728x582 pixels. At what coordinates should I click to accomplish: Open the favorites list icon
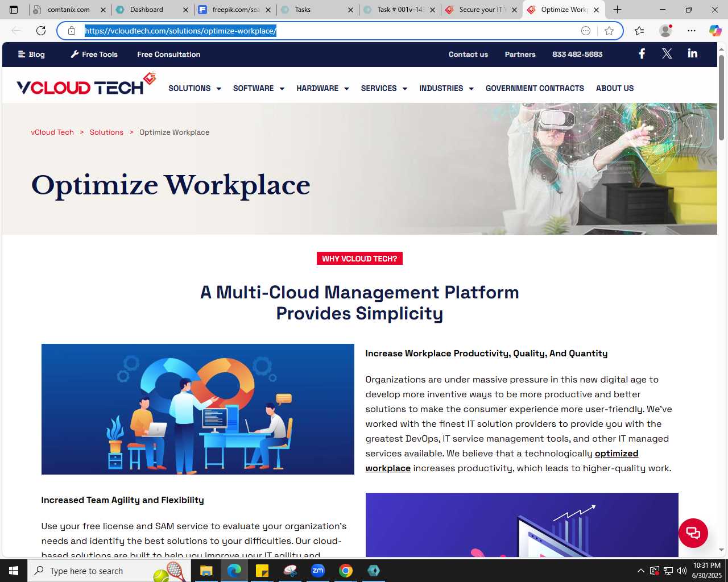(x=639, y=31)
